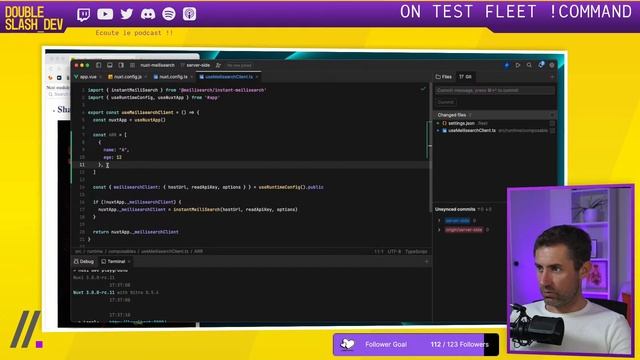The height and width of the screenshot is (360, 640).
Task: Expand the server-side unsynced branch
Action: click(439, 220)
